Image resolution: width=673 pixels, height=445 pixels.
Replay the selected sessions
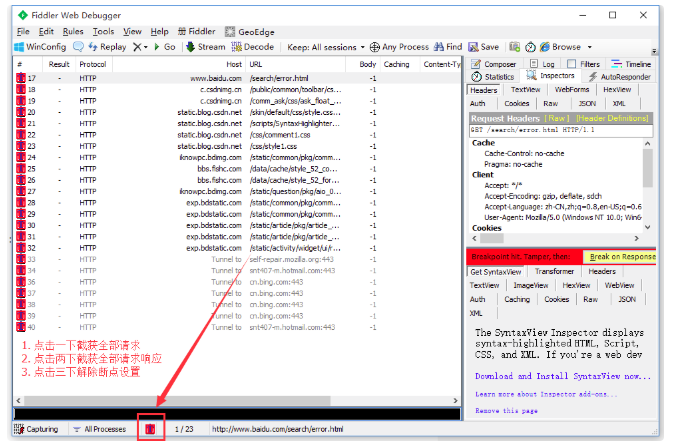tap(107, 47)
